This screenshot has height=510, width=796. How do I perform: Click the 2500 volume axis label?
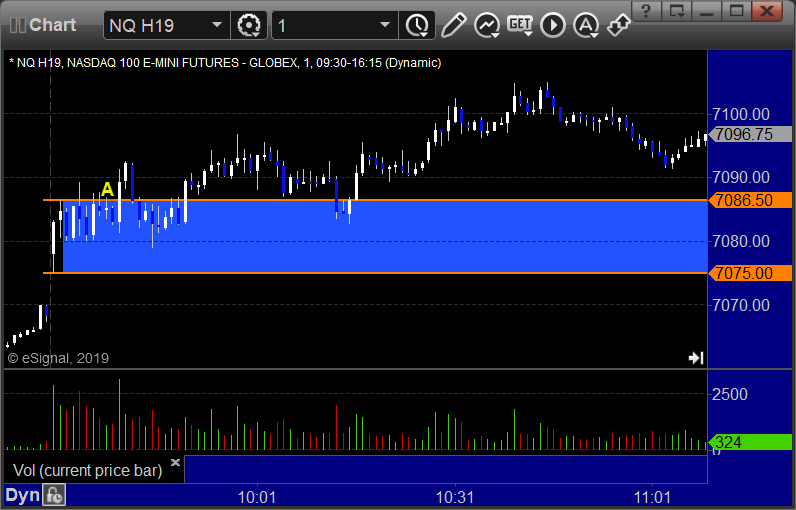[x=729, y=394]
